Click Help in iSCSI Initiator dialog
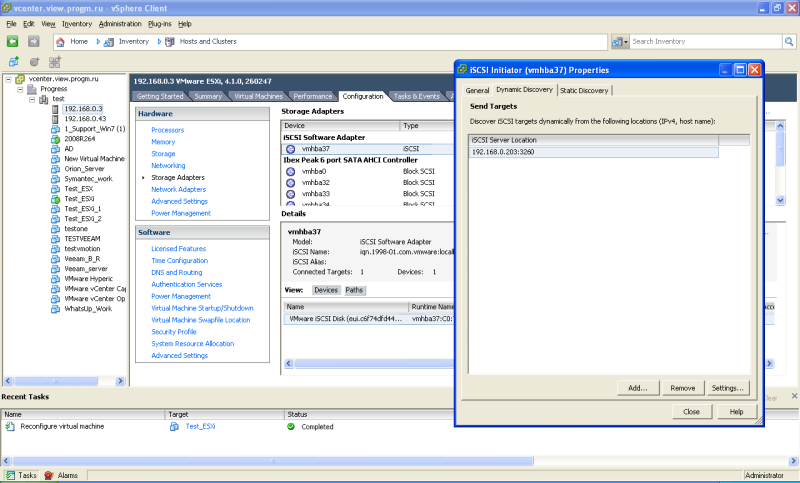 (x=736, y=412)
